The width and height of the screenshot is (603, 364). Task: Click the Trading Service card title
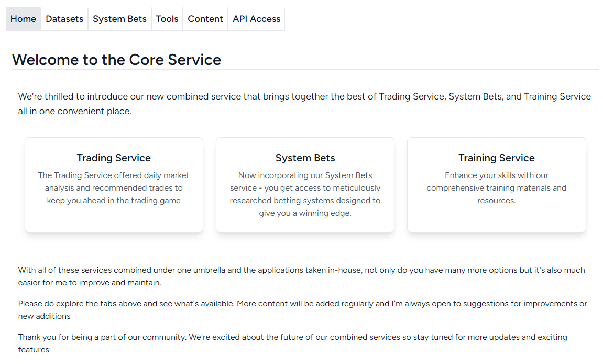point(114,158)
